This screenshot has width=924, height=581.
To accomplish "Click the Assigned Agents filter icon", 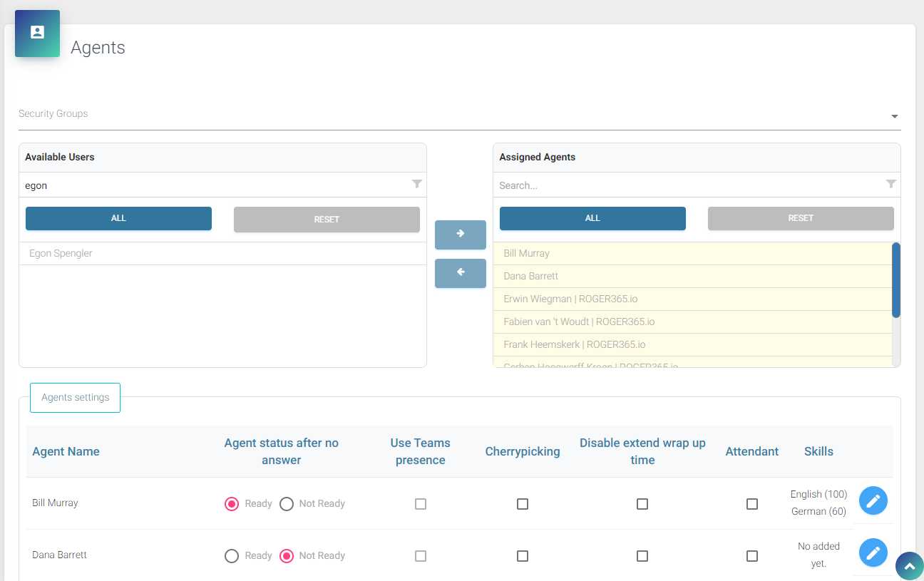I will pos(890,185).
